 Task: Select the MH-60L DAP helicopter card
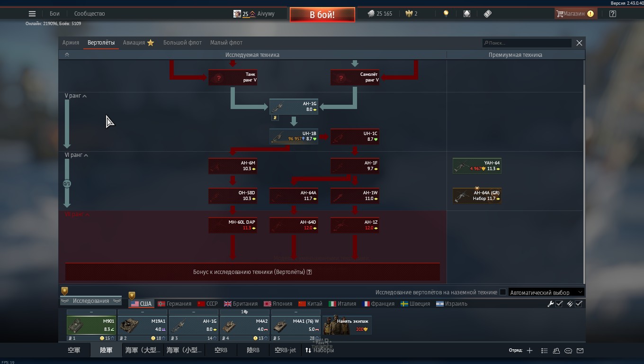pos(233,225)
